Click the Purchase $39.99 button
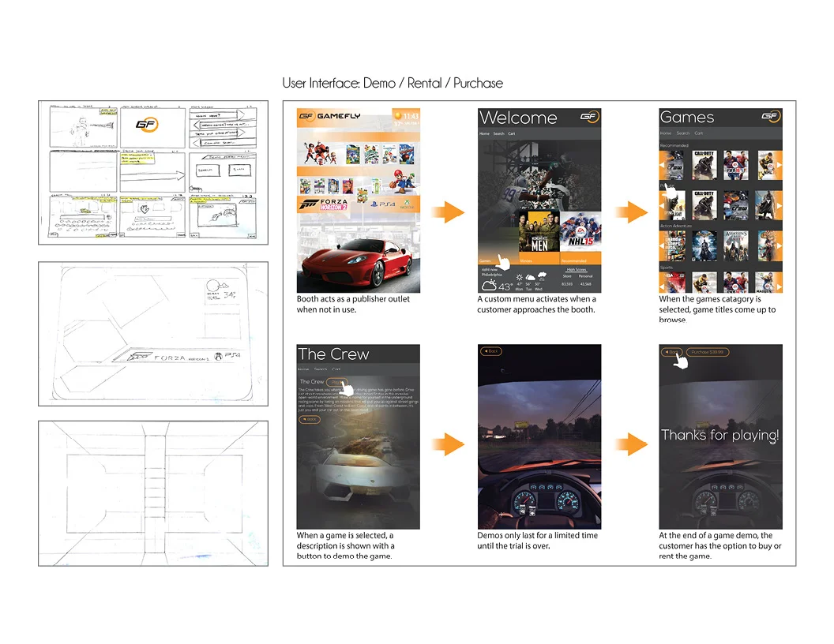This screenshot has height=644, width=834. (x=708, y=352)
